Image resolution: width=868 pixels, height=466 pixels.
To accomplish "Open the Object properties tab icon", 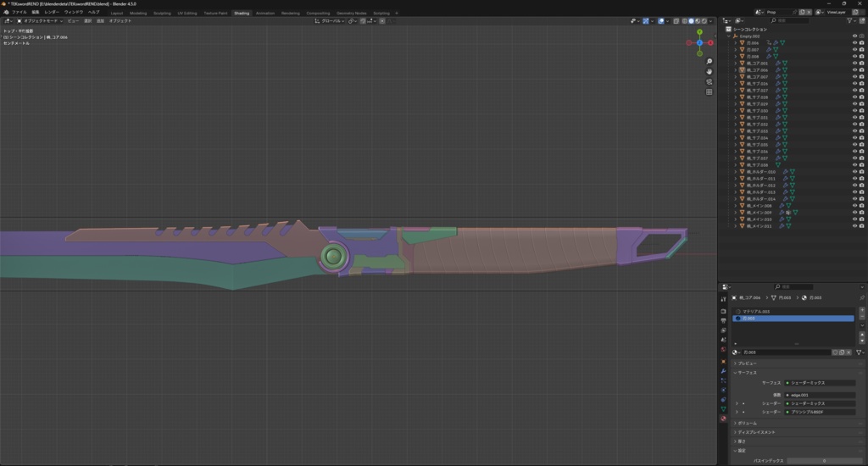I will 723,362.
